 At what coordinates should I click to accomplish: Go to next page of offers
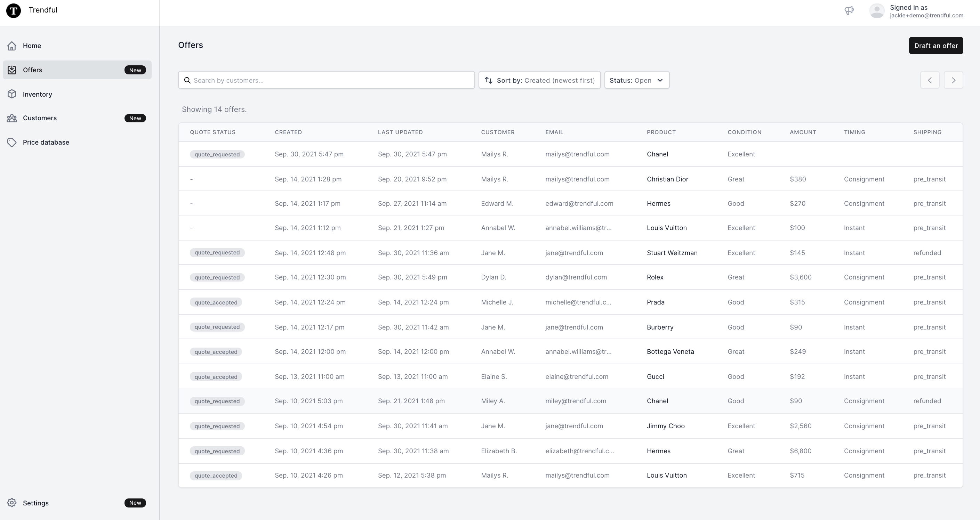(953, 80)
